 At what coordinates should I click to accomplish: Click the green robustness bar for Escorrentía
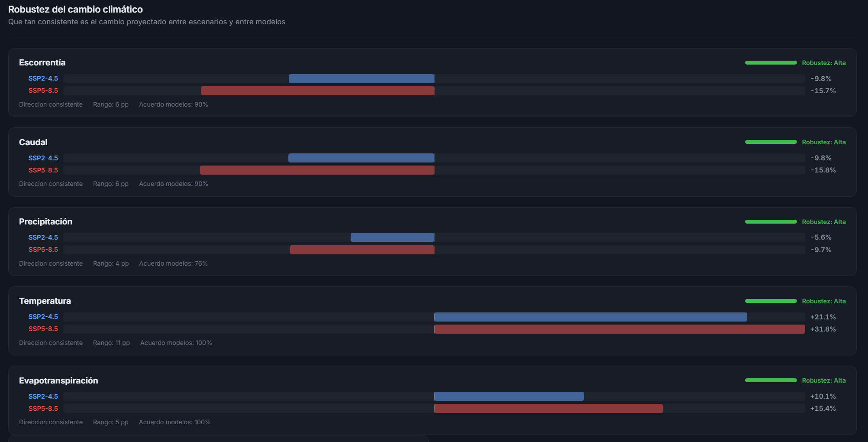(771, 63)
